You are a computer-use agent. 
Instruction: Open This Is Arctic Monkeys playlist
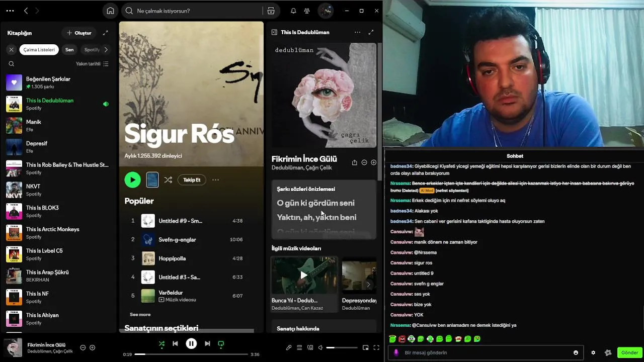(59, 233)
